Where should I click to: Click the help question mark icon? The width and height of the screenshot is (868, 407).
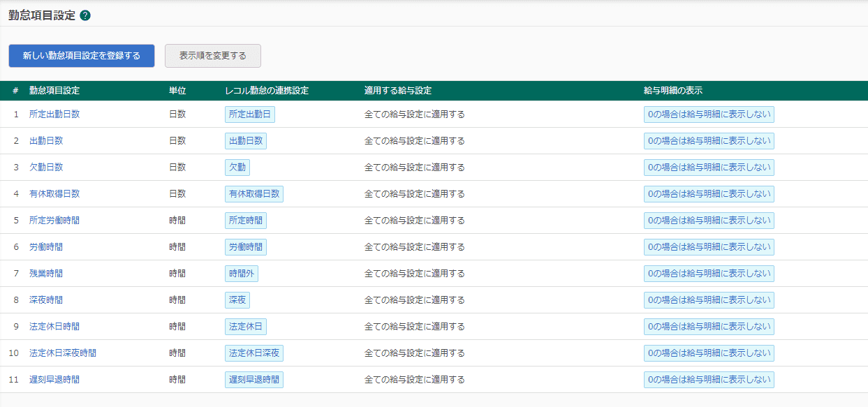(85, 15)
